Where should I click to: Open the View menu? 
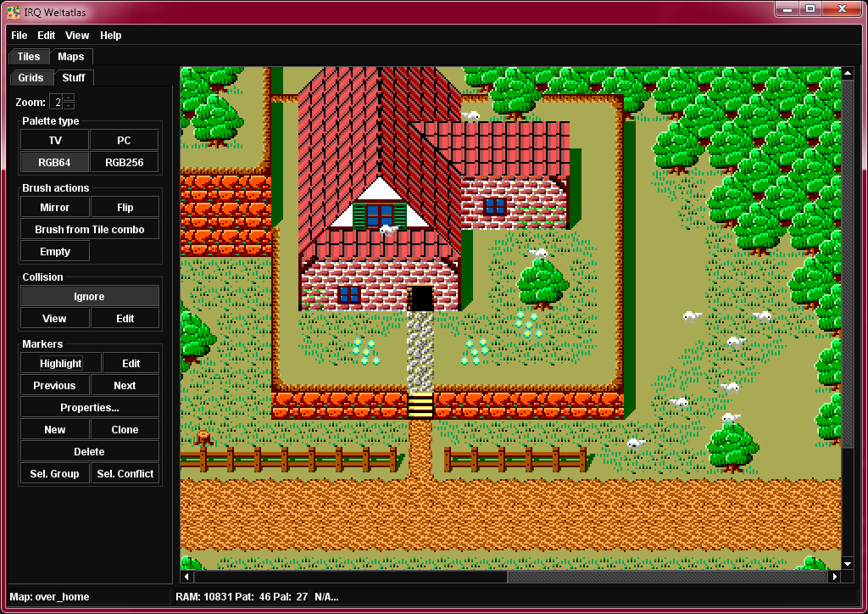77,36
